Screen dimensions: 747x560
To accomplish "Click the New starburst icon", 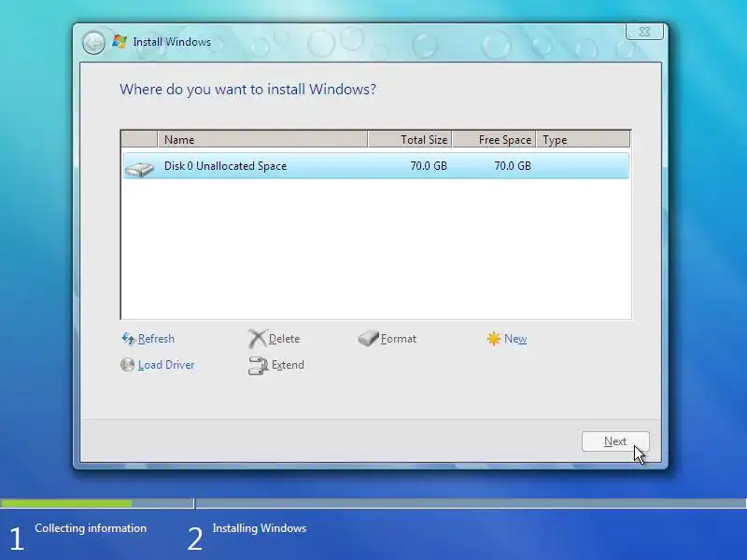I will (x=494, y=339).
